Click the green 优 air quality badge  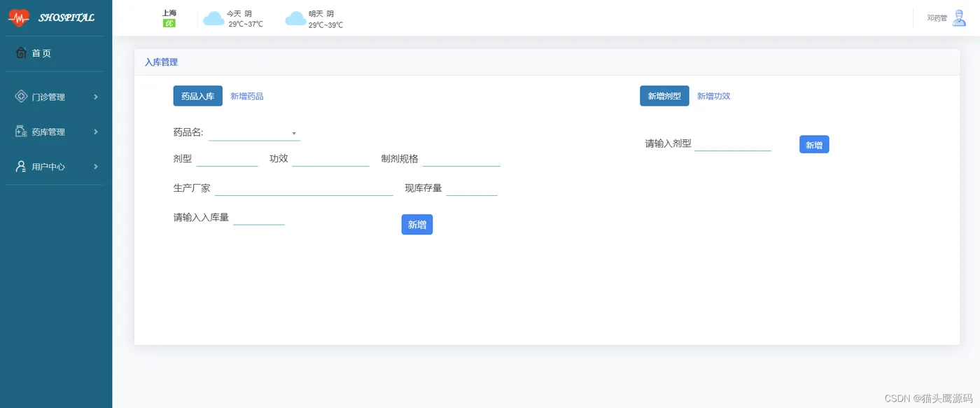pos(169,23)
